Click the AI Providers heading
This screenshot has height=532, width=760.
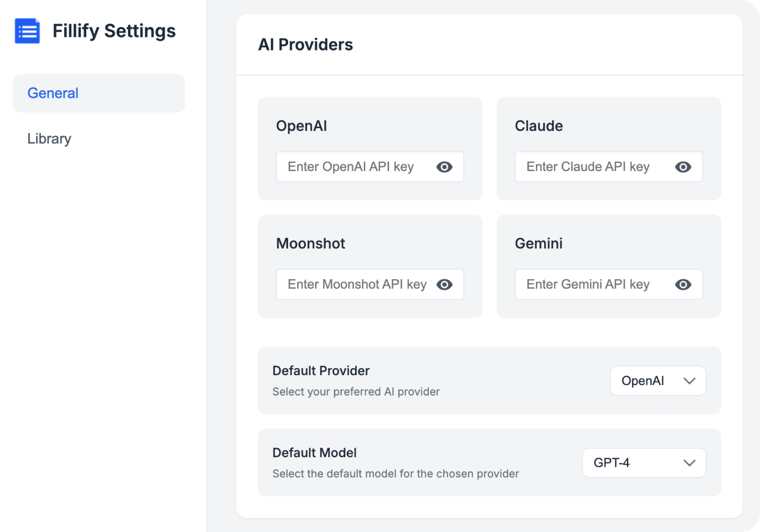tap(305, 45)
